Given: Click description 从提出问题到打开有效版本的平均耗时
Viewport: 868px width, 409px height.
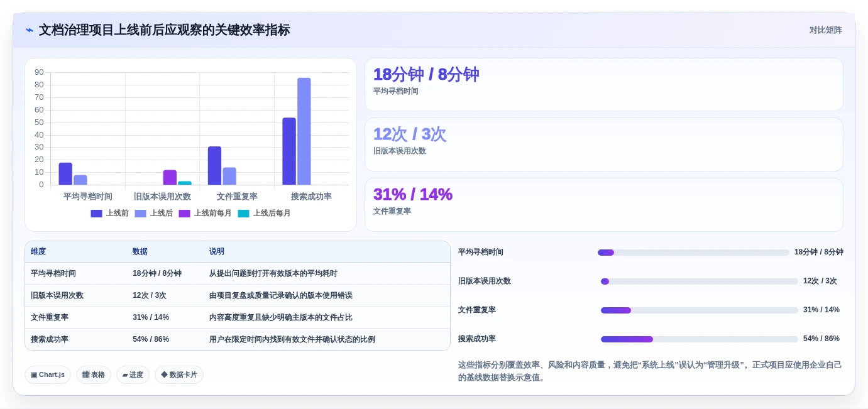Looking at the screenshot, I should 273,273.
